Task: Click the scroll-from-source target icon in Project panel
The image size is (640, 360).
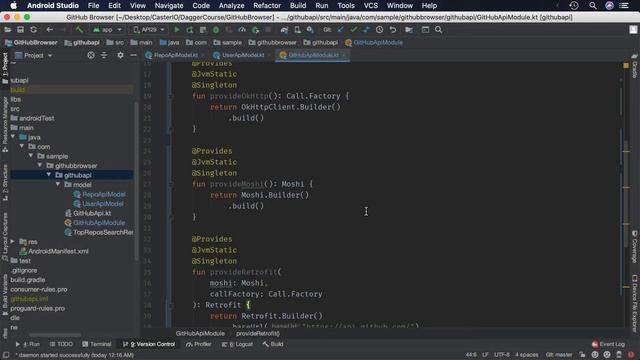Action: click(x=91, y=55)
